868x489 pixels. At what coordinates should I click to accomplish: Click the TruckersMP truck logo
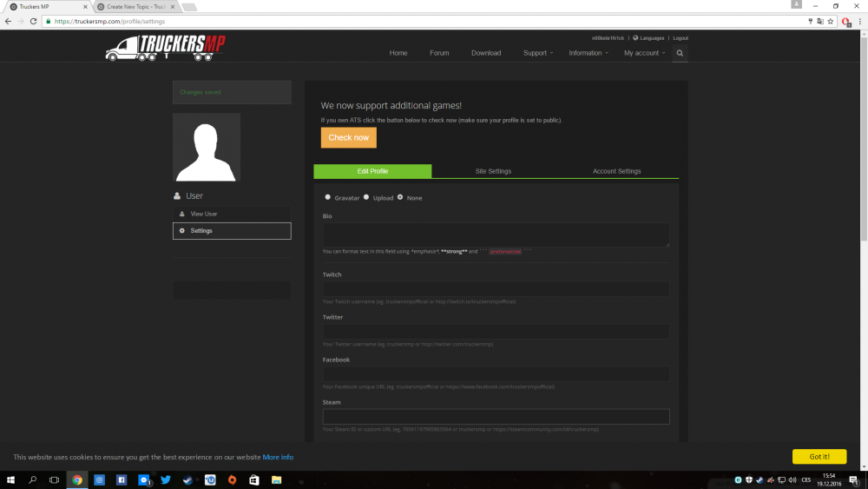[x=165, y=49]
